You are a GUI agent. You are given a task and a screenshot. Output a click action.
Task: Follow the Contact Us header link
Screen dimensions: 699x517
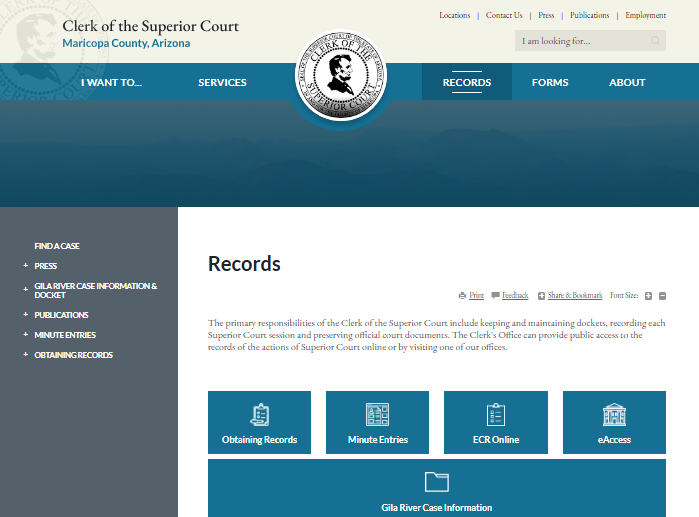504,16
